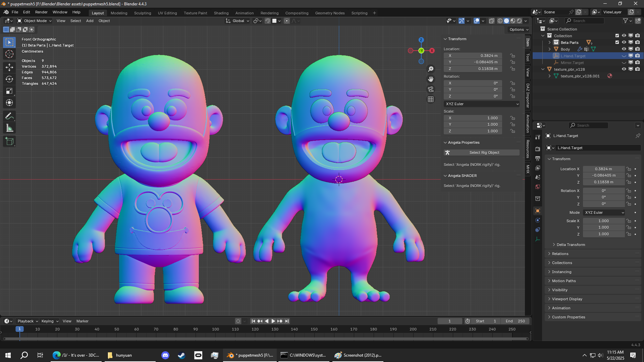Screen dimensions: 644x362
Task: Open the Keying popover in timeline
Action: tap(50, 321)
